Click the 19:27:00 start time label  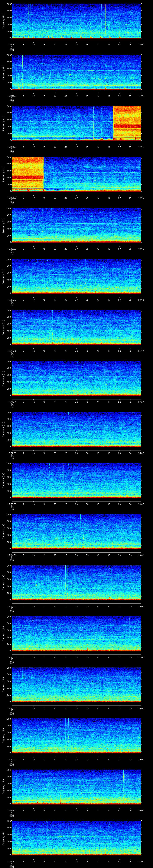click(x=12, y=708)
